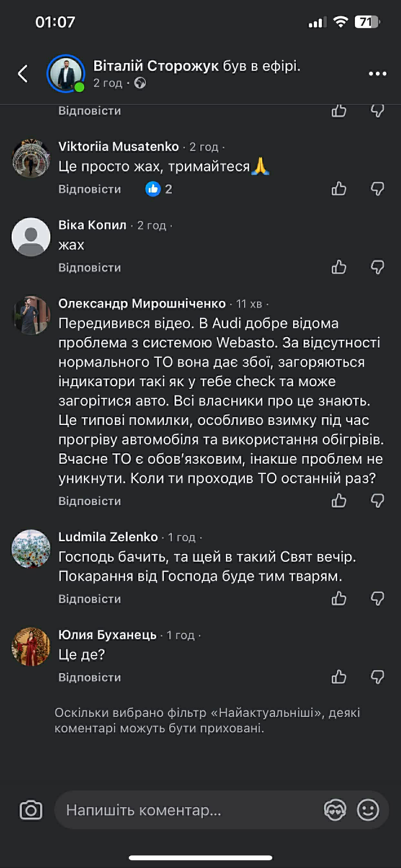
Task: Open Ludmila Zelenko's profile name
Action: (x=108, y=537)
